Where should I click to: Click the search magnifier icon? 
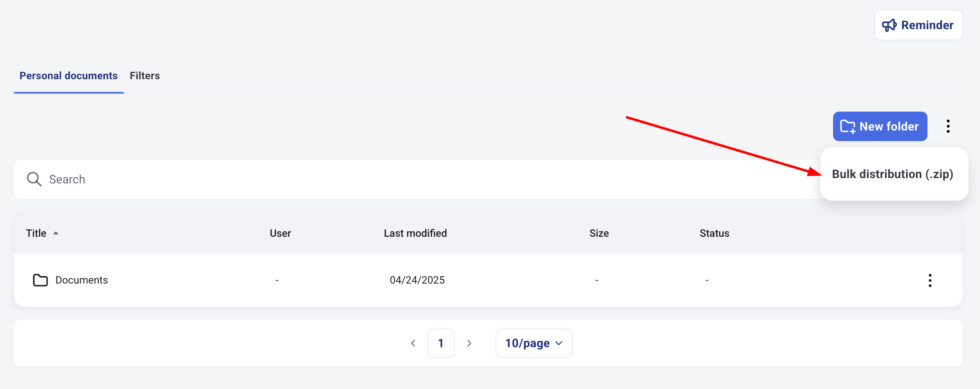coord(34,179)
